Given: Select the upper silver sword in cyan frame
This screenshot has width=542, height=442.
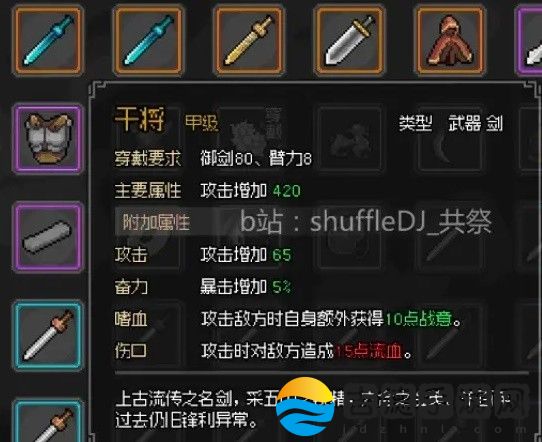Looking at the screenshot, I should point(48,336).
